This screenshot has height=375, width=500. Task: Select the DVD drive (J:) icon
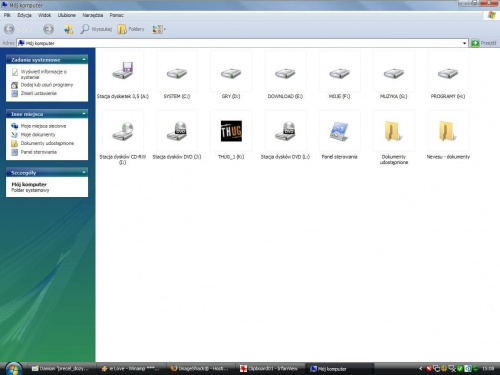click(x=177, y=131)
